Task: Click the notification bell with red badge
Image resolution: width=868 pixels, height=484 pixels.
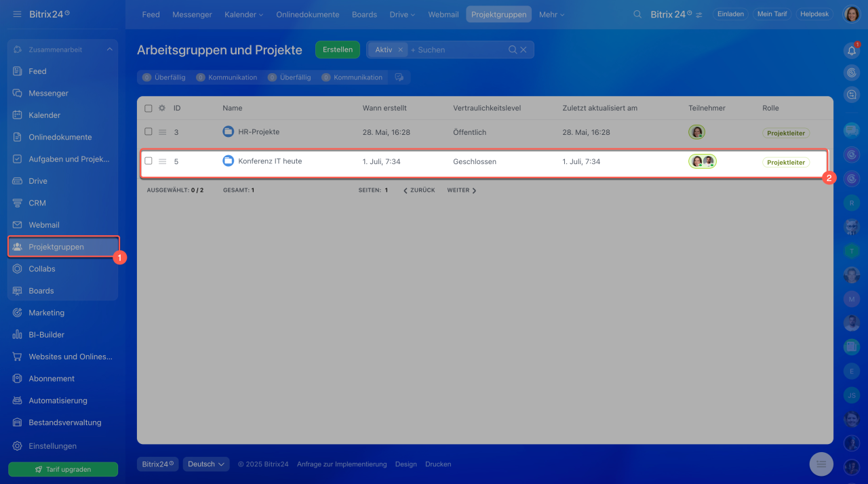Action: pyautogui.click(x=852, y=50)
